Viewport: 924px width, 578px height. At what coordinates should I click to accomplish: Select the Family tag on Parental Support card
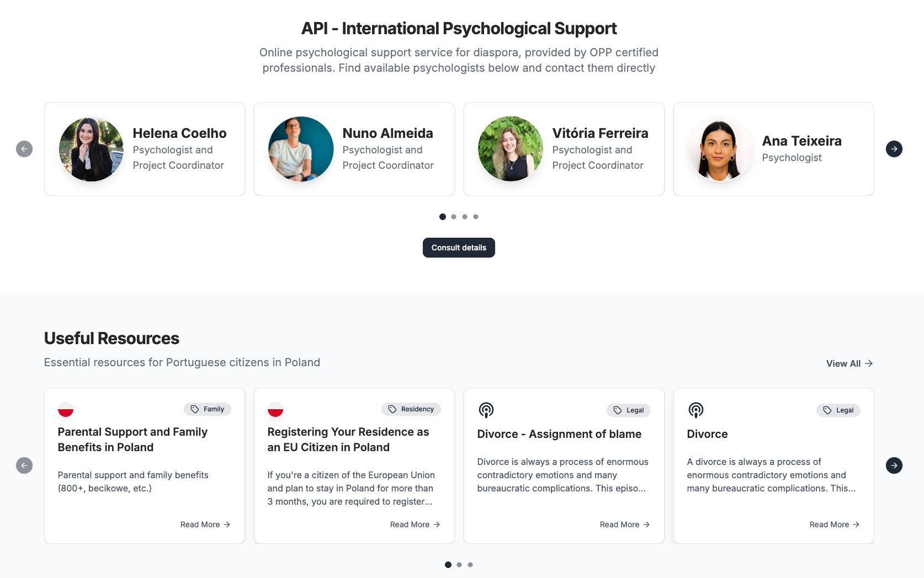click(208, 409)
